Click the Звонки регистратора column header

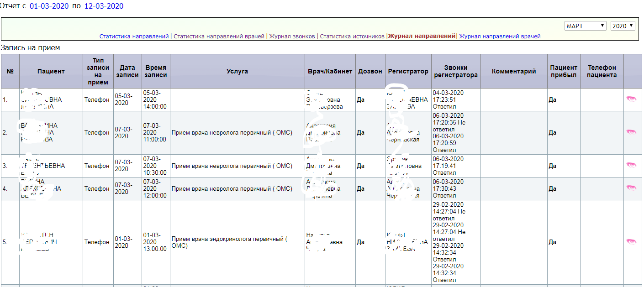tap(455, 72)
